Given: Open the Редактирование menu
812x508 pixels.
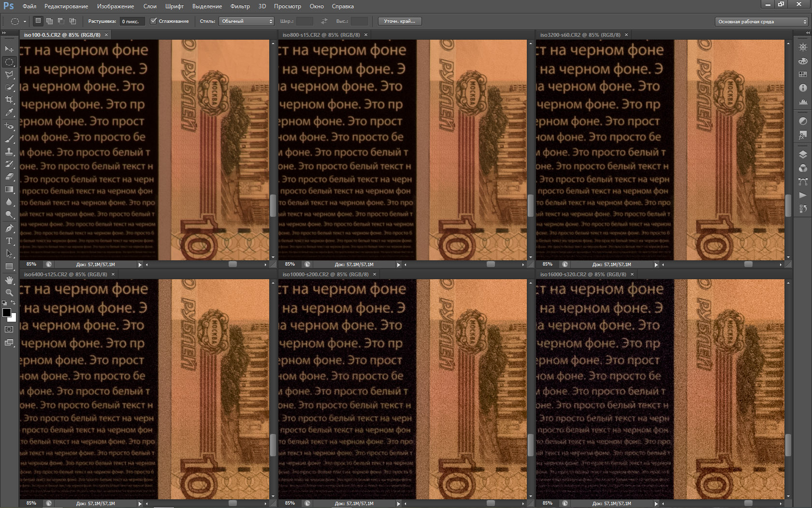Looking at the screenshot, I should [x=66, y=6].
